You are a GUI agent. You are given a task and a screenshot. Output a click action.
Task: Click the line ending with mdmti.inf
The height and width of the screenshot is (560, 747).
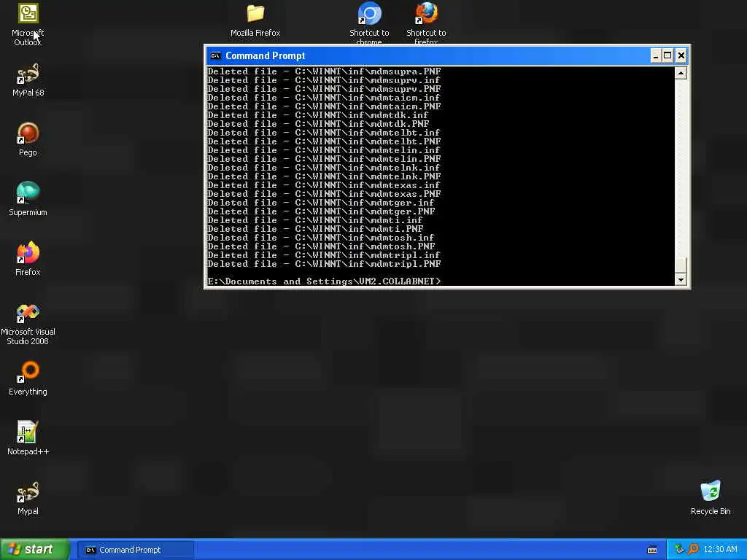point(315,220)
